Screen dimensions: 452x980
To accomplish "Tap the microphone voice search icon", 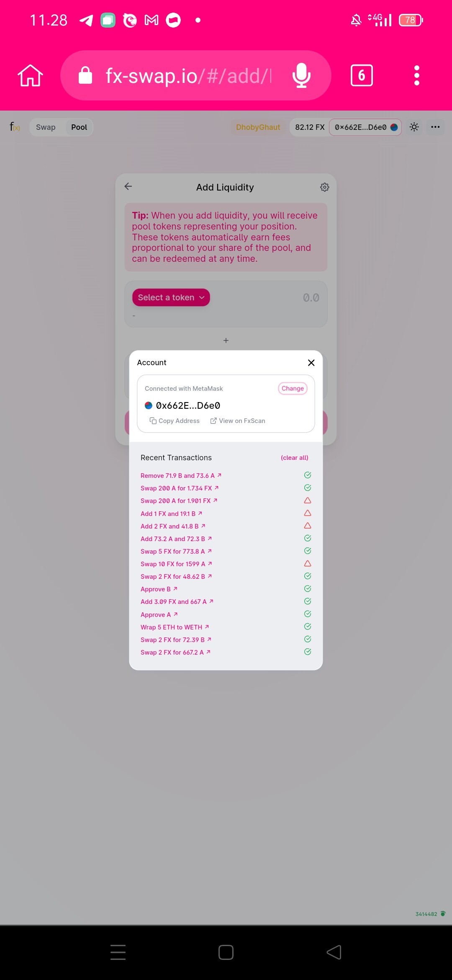I will (x=301, y=75).
